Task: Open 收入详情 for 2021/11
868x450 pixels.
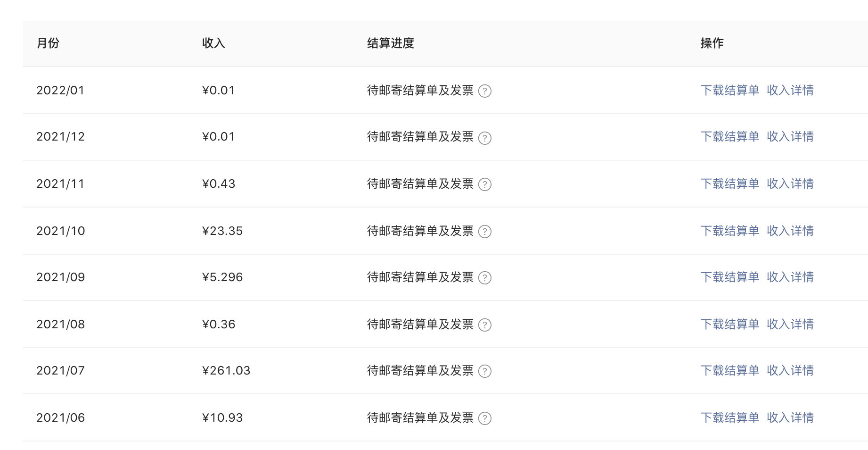Action: 790,183
